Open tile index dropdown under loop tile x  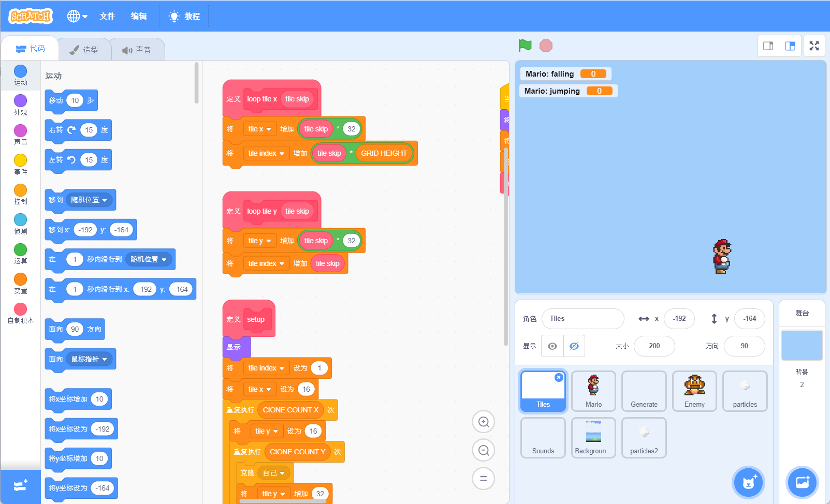[266, 153]
